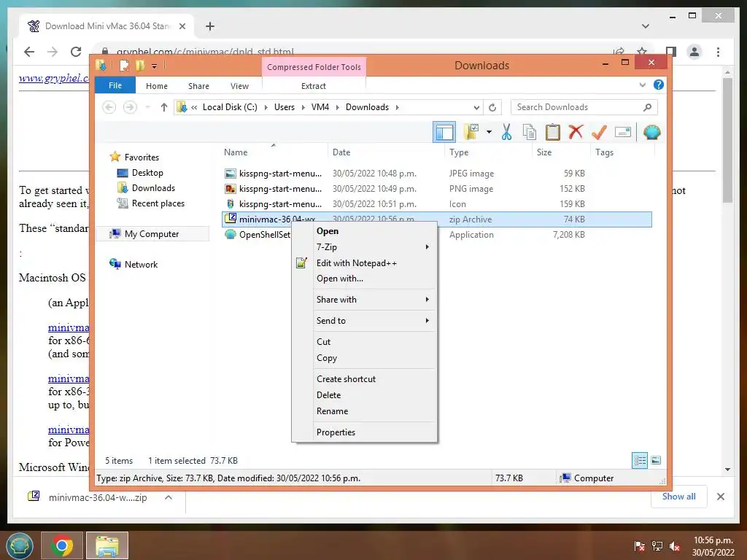
Task: Open Chrome from the taskbar
Action: pyautogui.click(x=62, y=545)
